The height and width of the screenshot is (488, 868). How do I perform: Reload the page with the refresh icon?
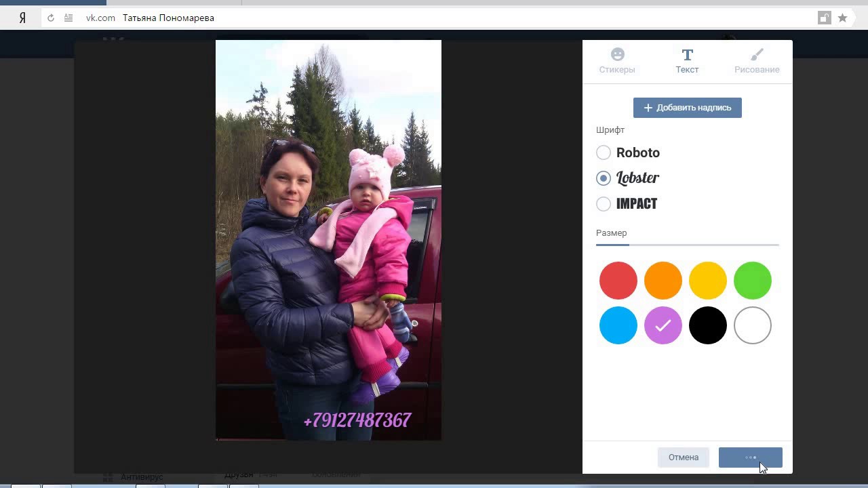click(x=51, y=18)
